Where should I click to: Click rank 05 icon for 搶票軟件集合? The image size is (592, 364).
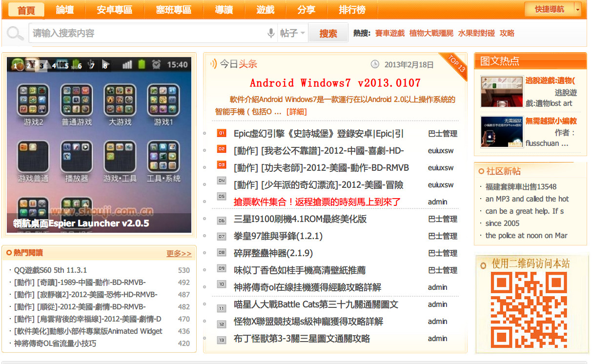(x=222, y=196)
